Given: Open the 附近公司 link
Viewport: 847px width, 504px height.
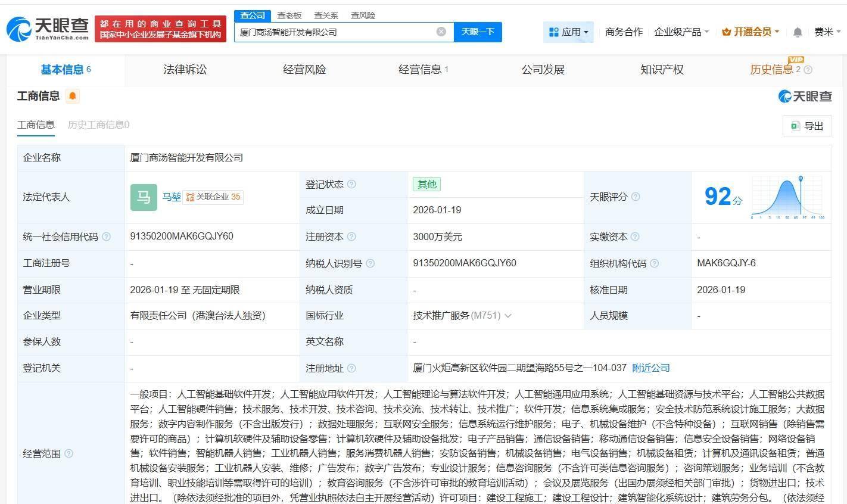Looking at the screenshot, I should click(x=650, y=368).
